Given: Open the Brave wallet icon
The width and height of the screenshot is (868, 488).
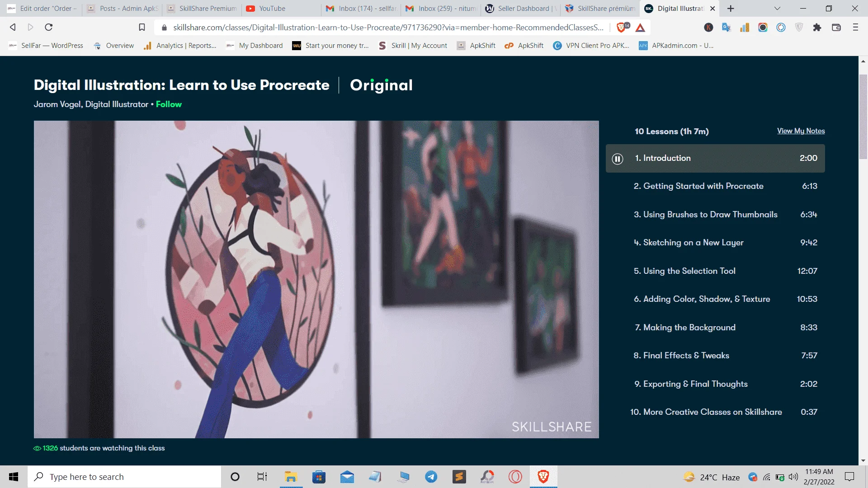Looking at the screenshot, I should click(836, 28).
